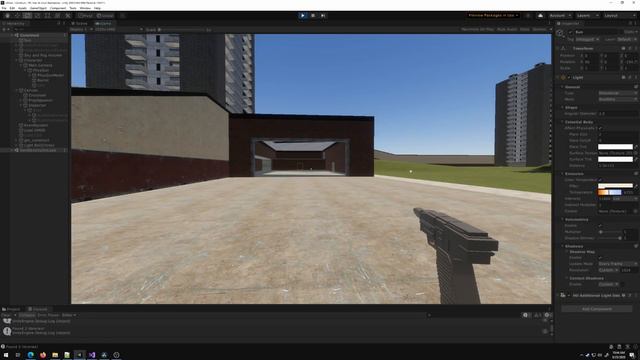Toggle the Sun object active checkbox
The width and height of the screenshot is (640, 360).
pyautogui.click(x=571, y=32)
